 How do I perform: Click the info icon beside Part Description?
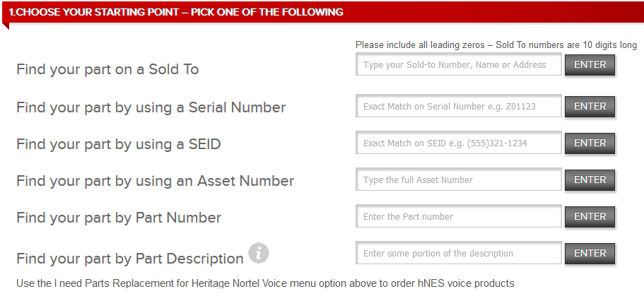[258, 253]
